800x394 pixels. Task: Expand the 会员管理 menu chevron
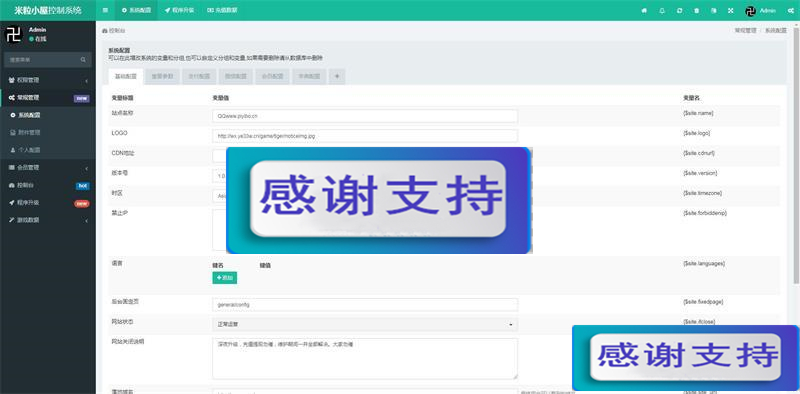[x=87, y=168]
